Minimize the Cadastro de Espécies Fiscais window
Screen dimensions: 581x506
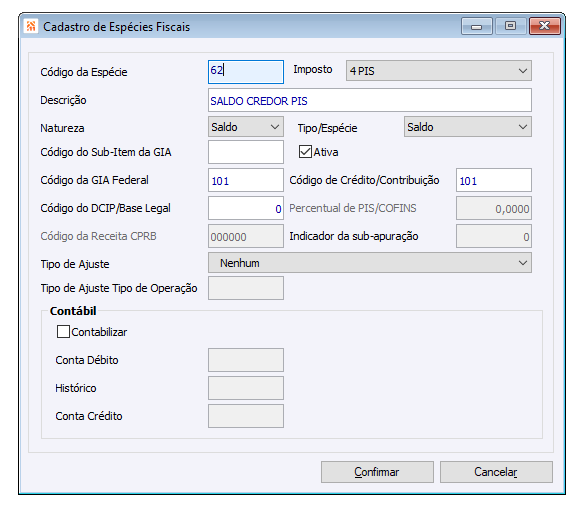(x=477, y=26)
